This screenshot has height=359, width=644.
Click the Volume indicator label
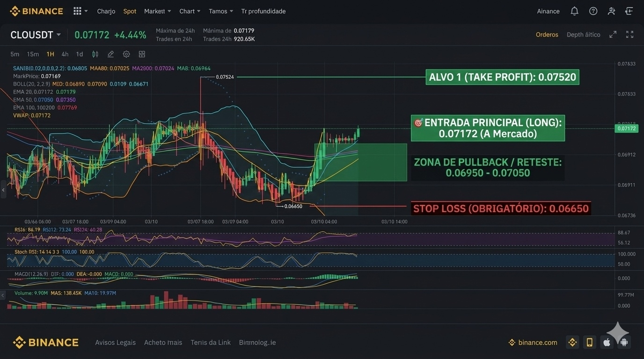31,293
